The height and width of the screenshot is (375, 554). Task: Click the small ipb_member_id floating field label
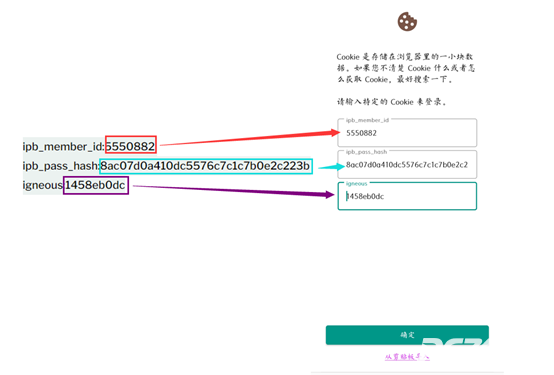click(367, 120)
